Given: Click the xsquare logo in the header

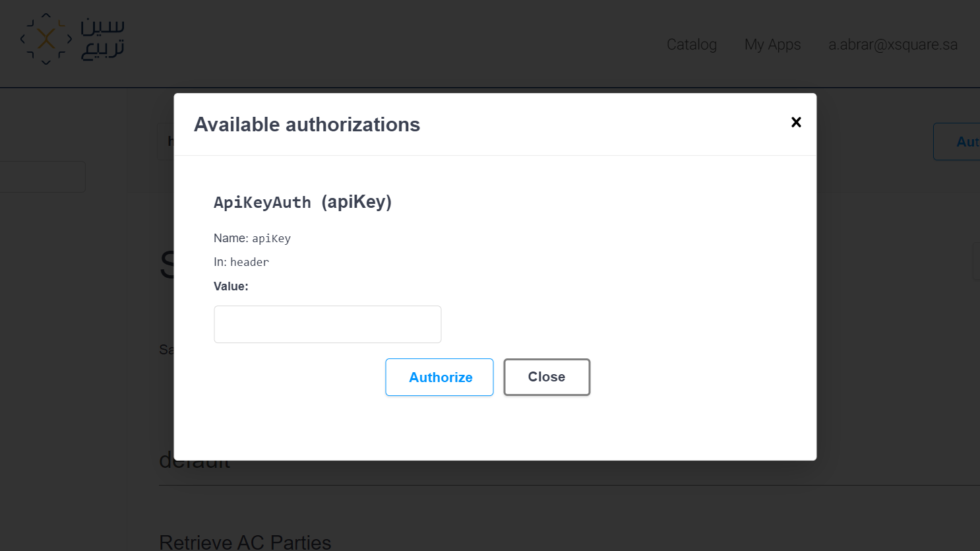Looking at the screenshot, I should [73, 39].
